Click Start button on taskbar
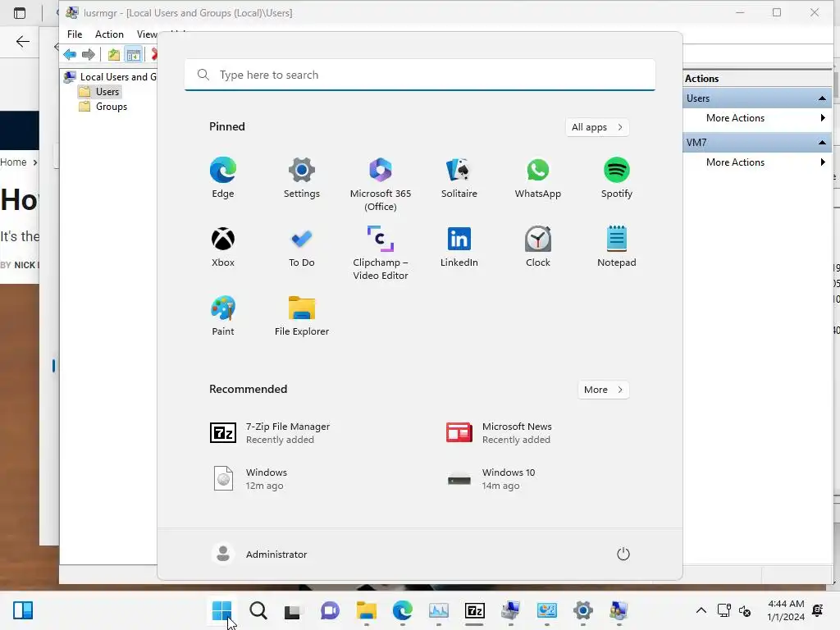This screenshot has width=840, height=630. click(221, 610)
